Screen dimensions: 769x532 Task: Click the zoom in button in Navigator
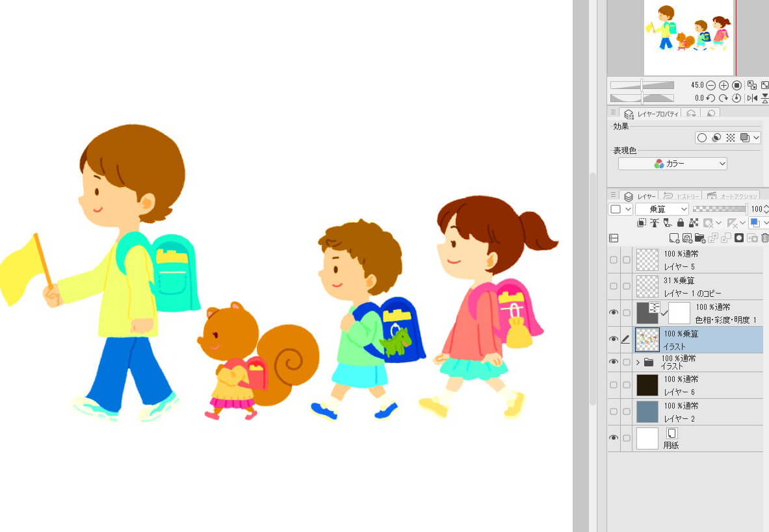point(723,85)
